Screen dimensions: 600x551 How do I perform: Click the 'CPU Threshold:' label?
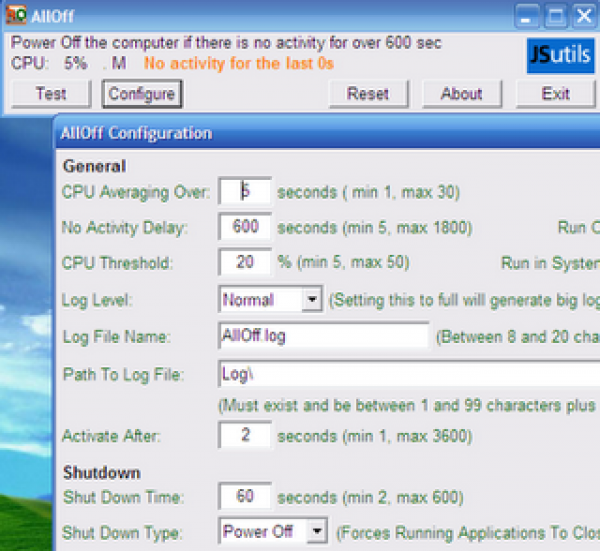tap(117, 263)
